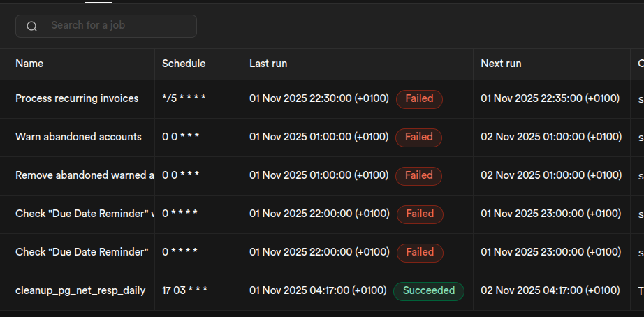
Task: Click Failed badge in Remove abandoned warned row
Action: pyautogui.click(x=419, y=176)
